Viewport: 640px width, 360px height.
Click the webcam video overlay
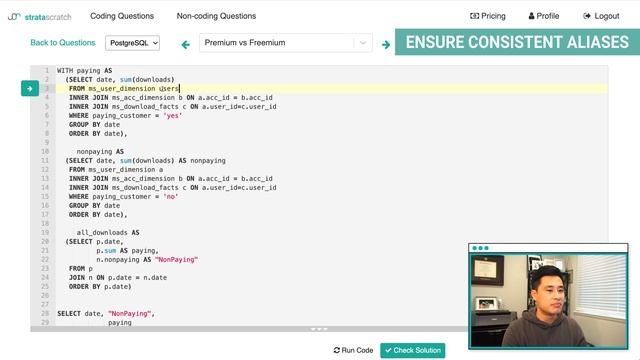tap(548, 296)
